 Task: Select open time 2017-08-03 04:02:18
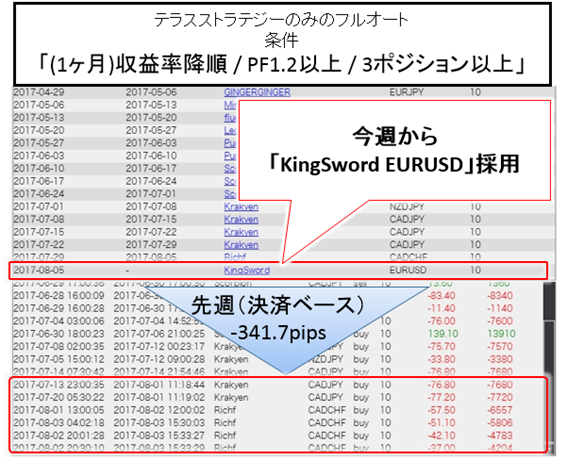[x=59, y=422]
